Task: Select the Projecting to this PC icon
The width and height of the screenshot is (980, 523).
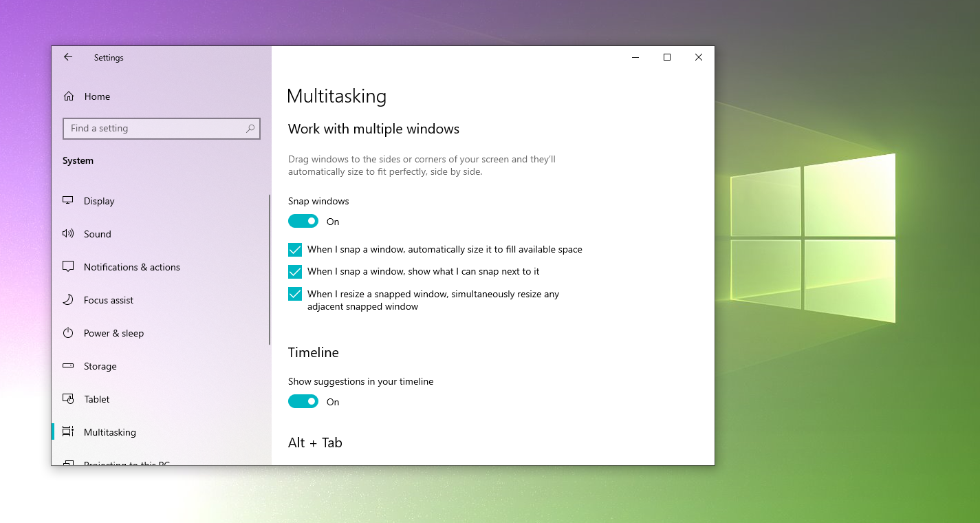Action: (x=67, y=463)
